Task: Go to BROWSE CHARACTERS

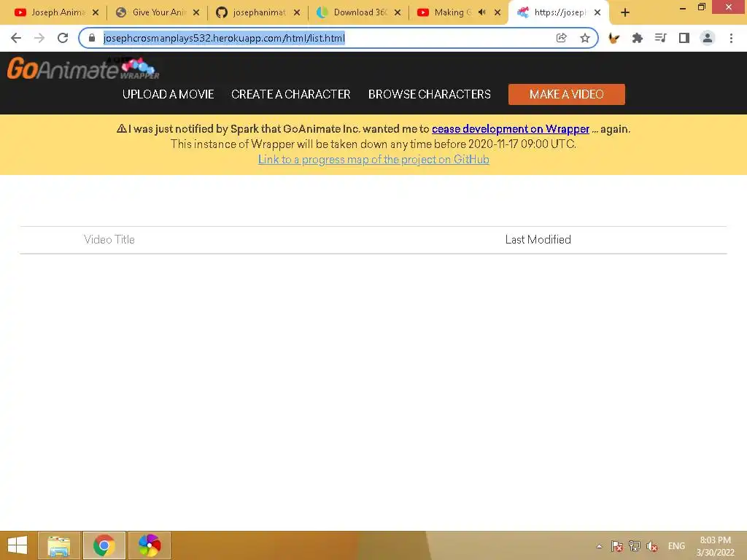Action: (429, 94)
